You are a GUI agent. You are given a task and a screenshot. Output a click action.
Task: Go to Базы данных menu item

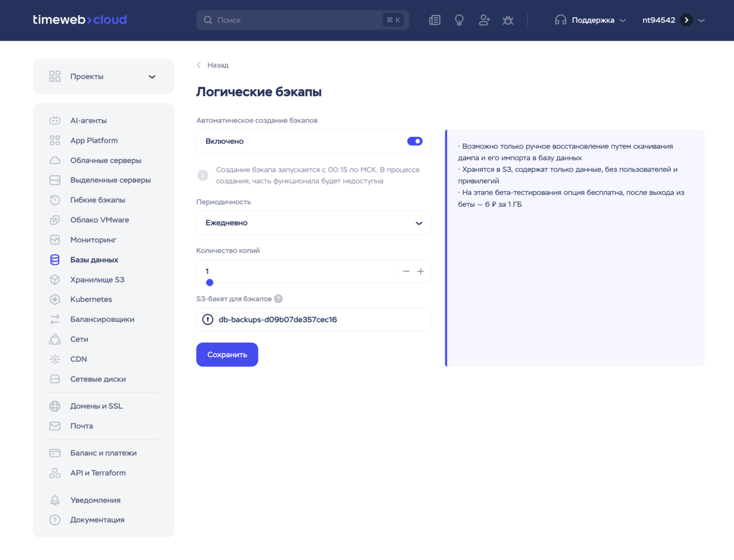(94, 260)
